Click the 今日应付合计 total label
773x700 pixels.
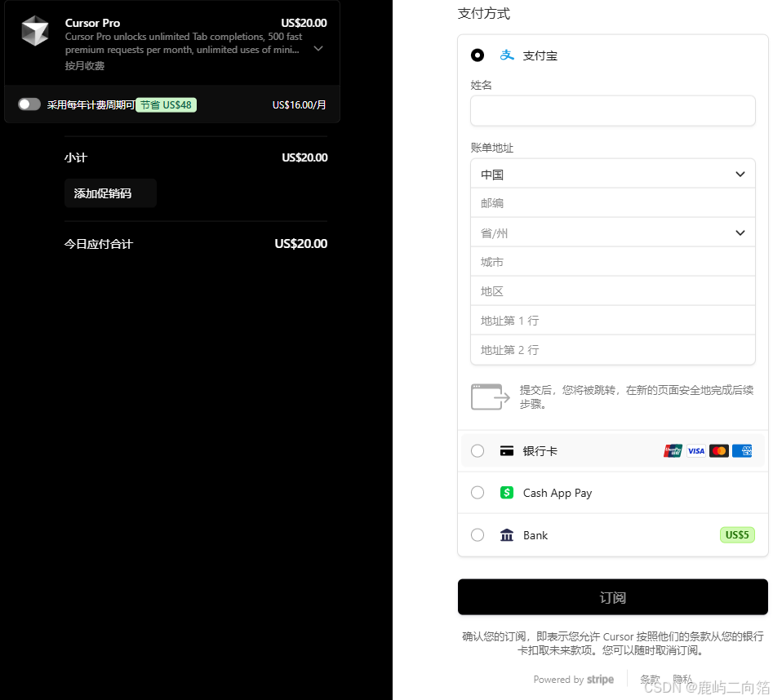pos(99,244)
